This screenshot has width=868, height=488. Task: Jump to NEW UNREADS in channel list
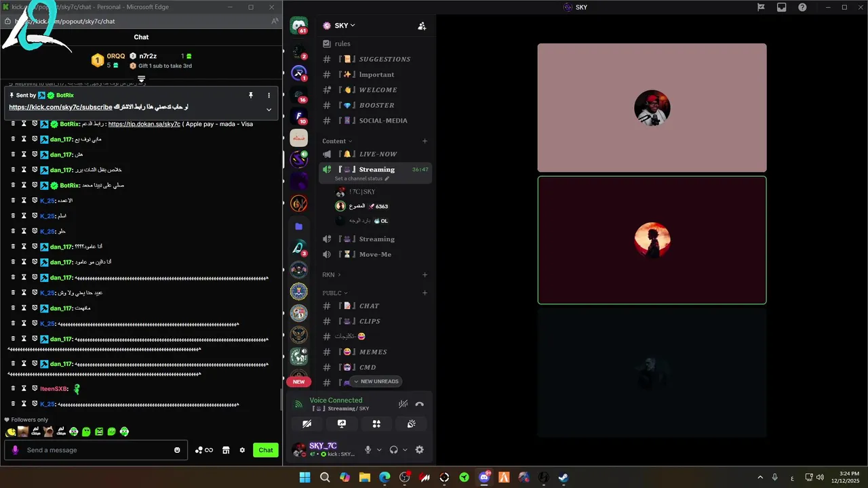(x=376, y=382)
